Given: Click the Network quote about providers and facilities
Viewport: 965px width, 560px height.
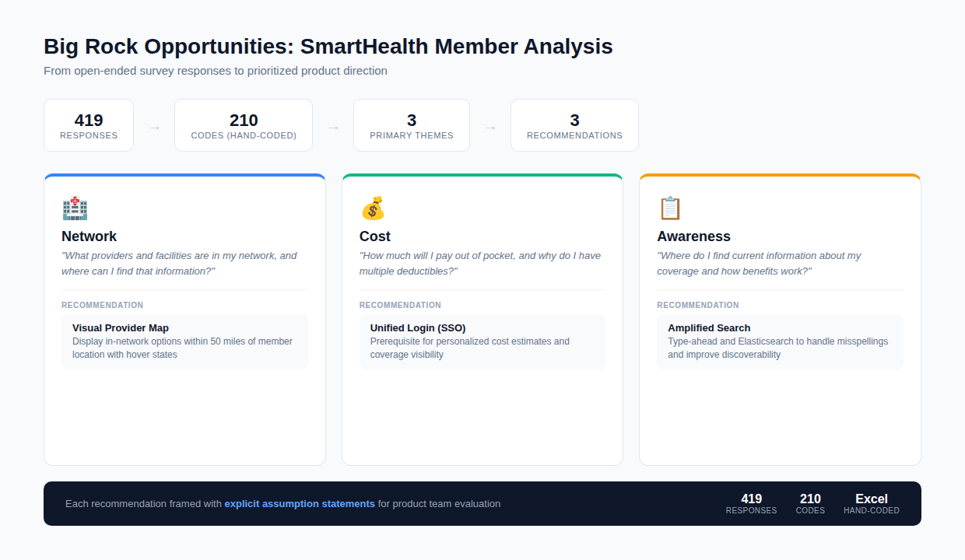Looking at the screenshot, I should tap(180, 264).
